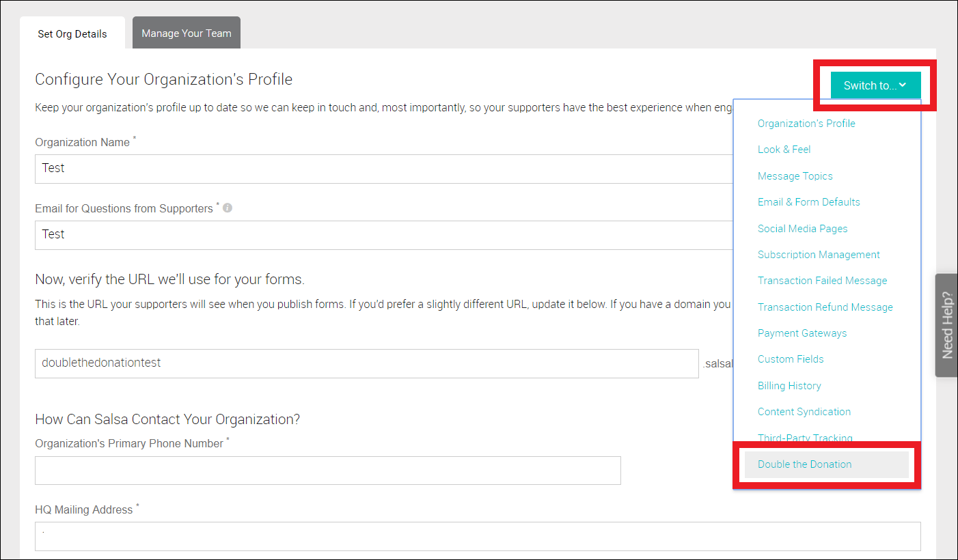Open Message Topics

[795, 176]
